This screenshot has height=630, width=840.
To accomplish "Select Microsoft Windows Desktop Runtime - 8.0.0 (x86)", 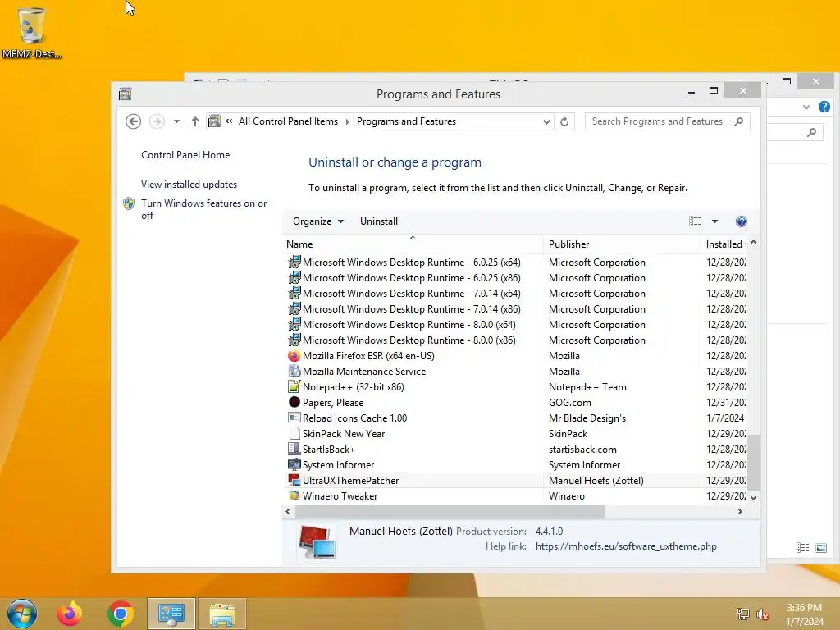I will (409, 340).
